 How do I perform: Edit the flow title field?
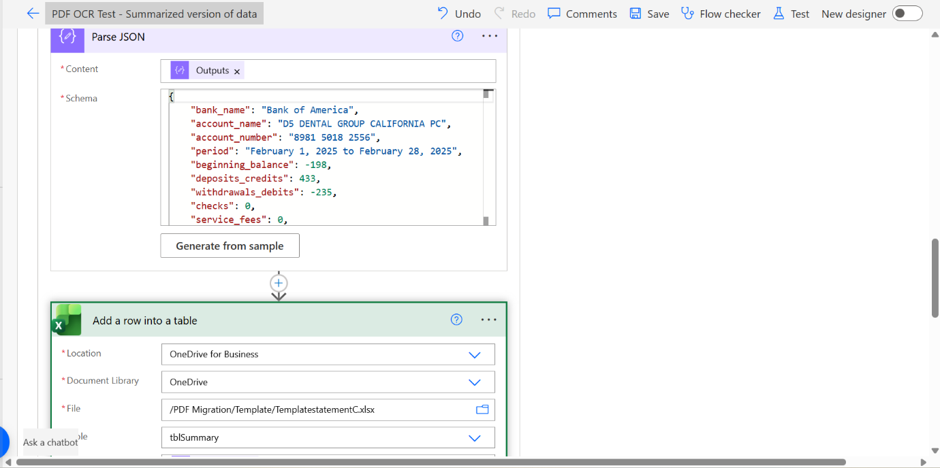pyautogui.click(x=155, y=14)
